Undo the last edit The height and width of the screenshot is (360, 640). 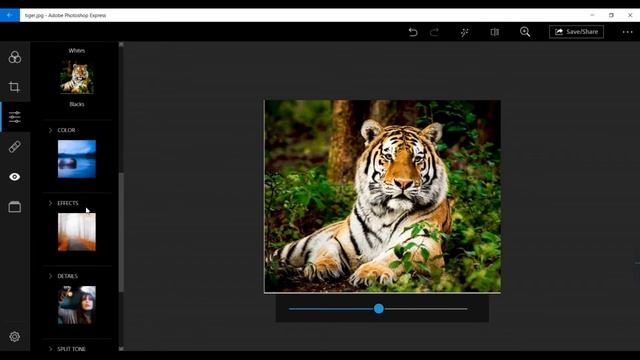(x=413, y=32)
